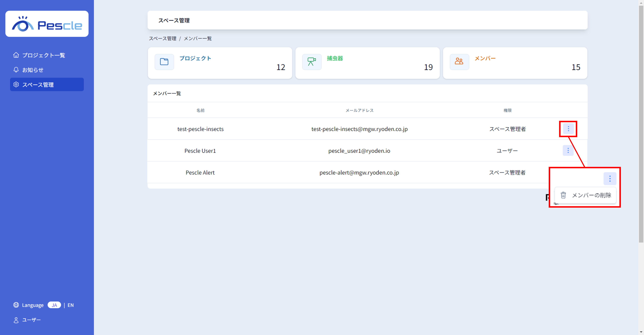This screenshot has height=335, width=644.
Task: Click the members people icon
Action: [x=459, y=61]
